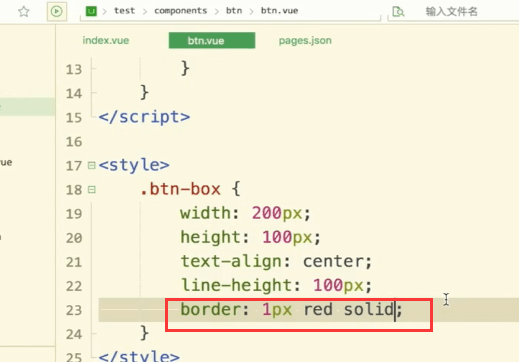Viewport: 519px width, 362px height.
Task: Collapse the style block fold at line 17
Action: point(91,165)
